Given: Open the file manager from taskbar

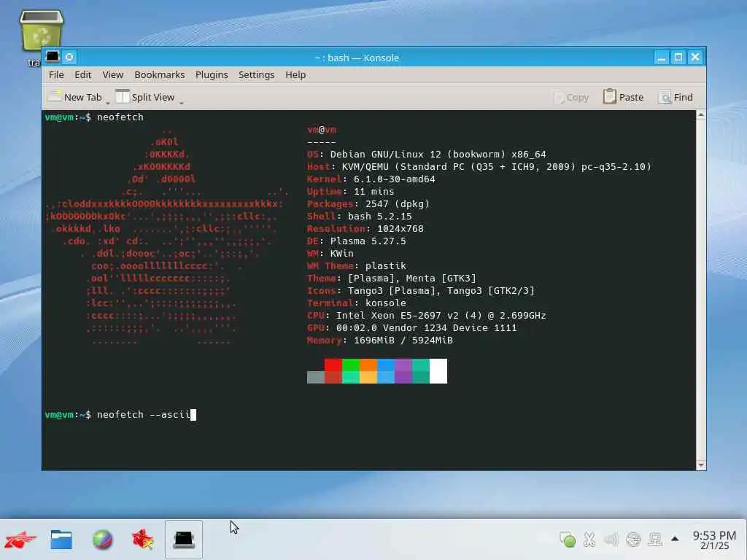Looking at the screenshot, I should coord(61,540).
